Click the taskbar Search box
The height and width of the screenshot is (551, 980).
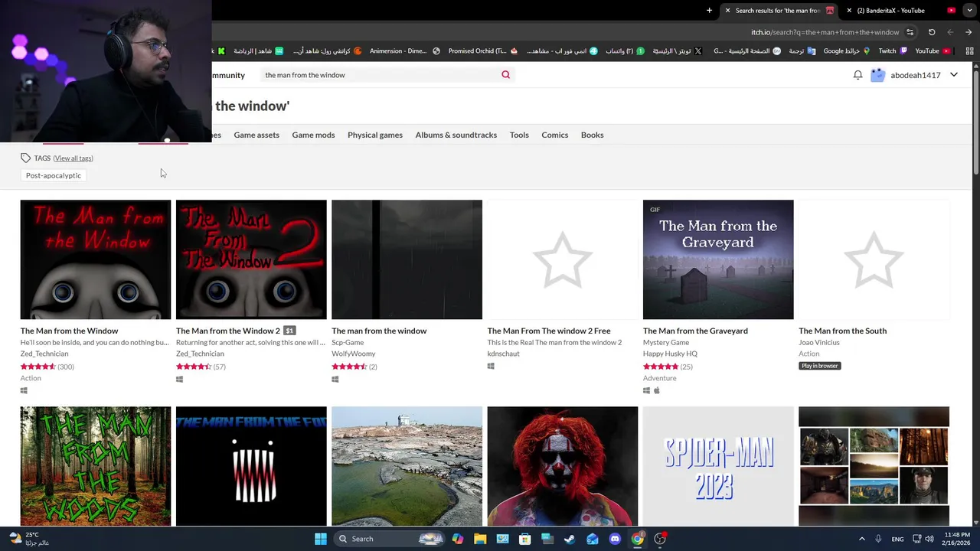click(x=391, y=539)
